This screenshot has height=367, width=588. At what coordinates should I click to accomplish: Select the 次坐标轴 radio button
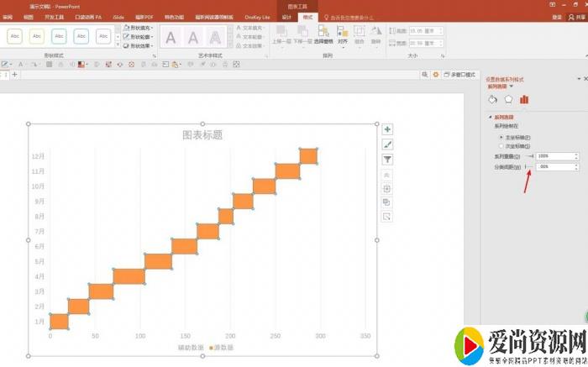501,145
